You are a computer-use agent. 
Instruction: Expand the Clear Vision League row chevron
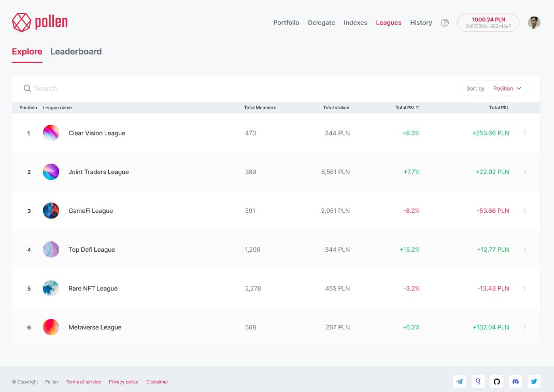click(x=524, y=133)
